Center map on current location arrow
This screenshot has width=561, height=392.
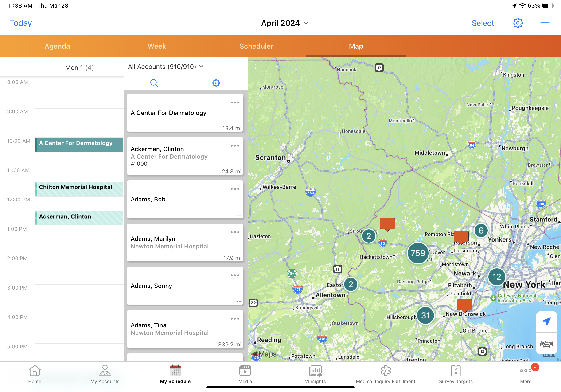pyautogui.click(x=546, y=321)
